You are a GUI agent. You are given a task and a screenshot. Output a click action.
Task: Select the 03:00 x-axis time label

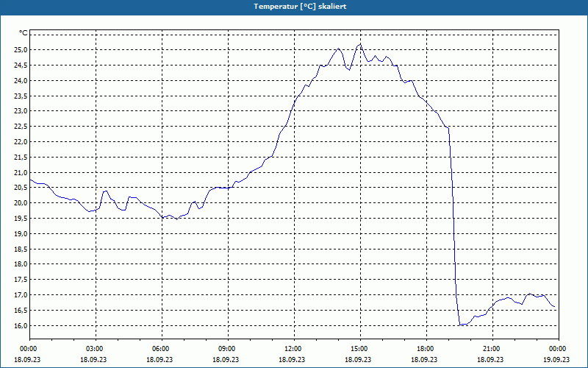96,348
